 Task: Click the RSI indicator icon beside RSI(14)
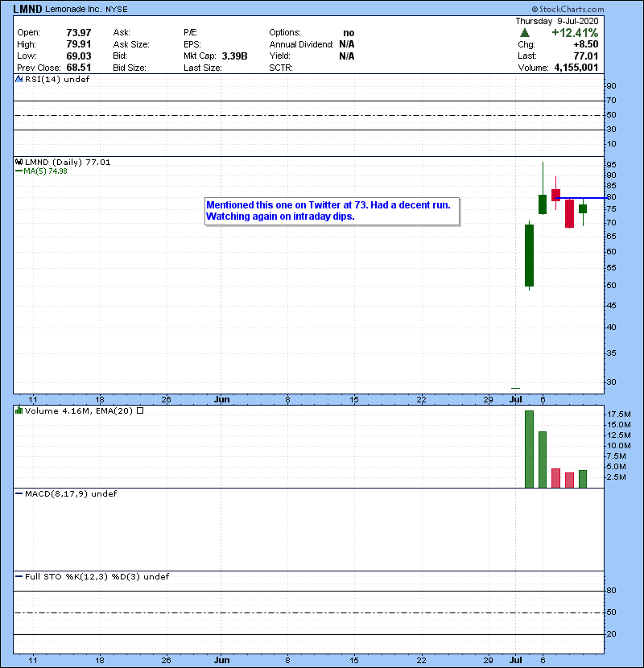[19, 79]
